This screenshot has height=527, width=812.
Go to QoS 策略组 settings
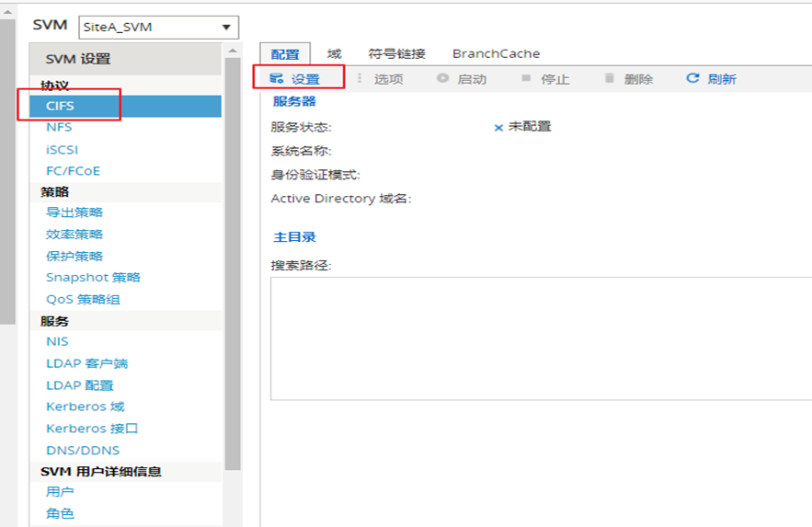click(x=83, y=299)
